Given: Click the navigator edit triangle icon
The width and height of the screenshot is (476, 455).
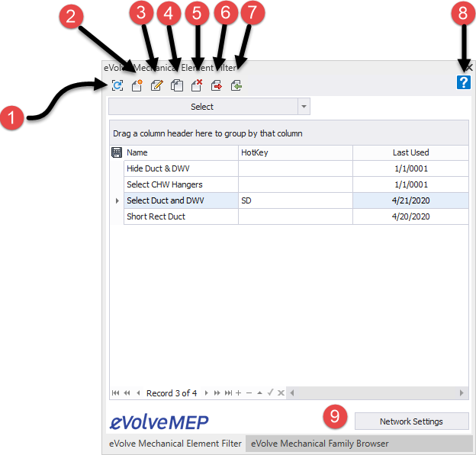Looking at the screenshot, I should coord(259,393).
